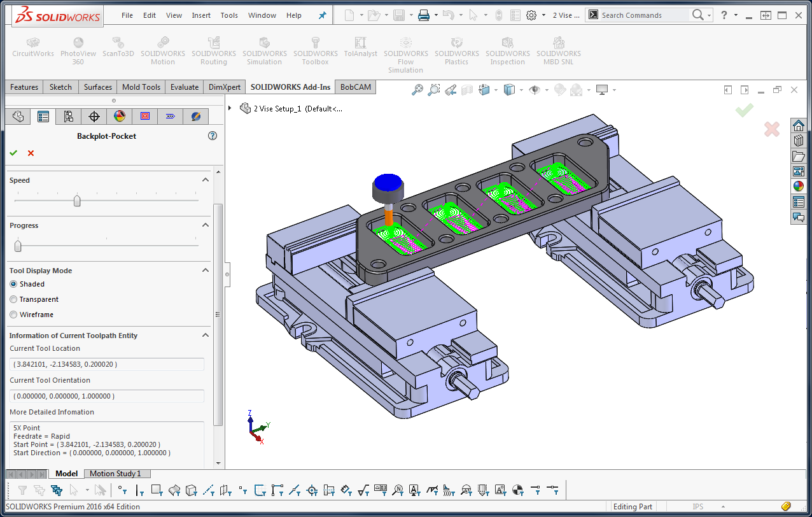Open the Options gear icon
Screen dimensions: 812x517
coord(531,15)
